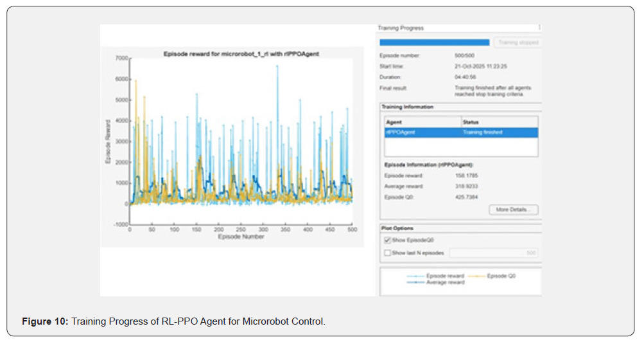The image size is (644, 342).
Task: Click the chart title Episode reward for microrobot_1_rl
Action: [x=241, y=54]
